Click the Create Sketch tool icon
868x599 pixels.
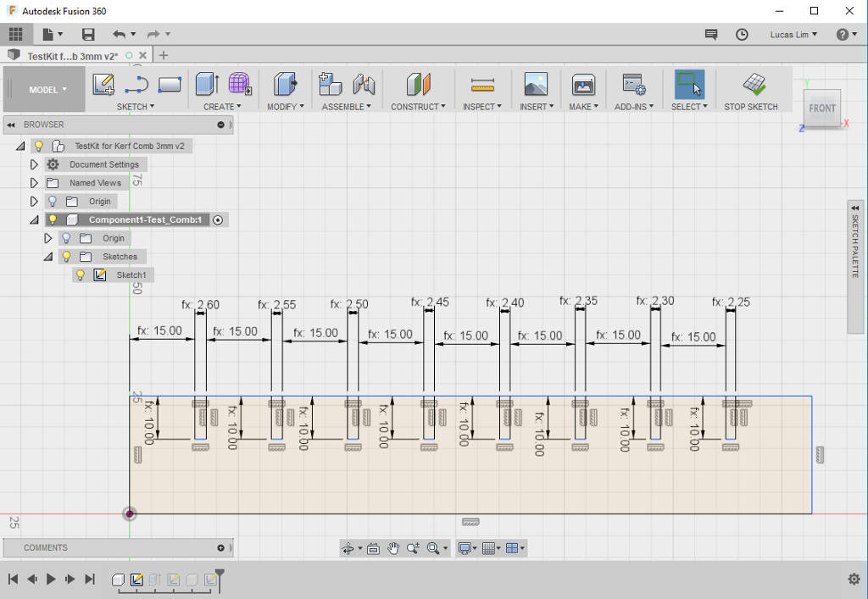pos(103,84)
